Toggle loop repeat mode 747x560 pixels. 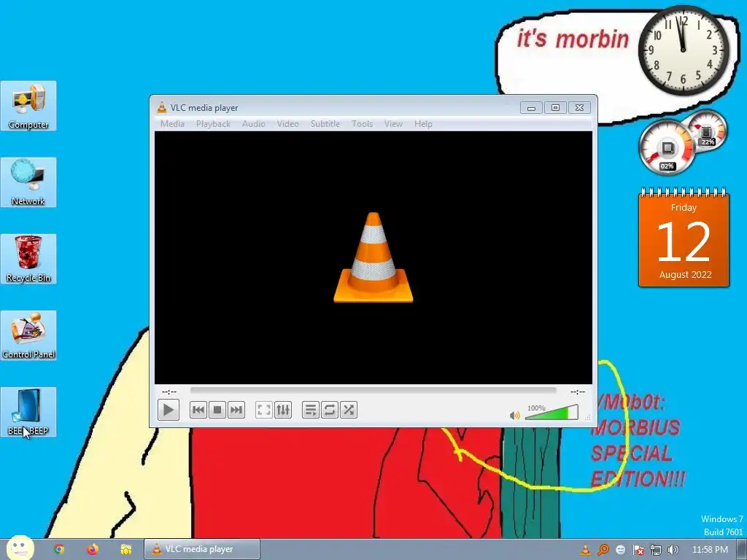point(329,410)
